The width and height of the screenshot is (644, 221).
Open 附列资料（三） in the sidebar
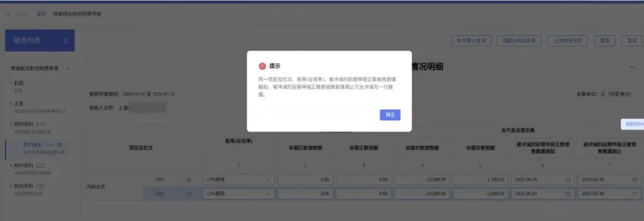point(30,186)
